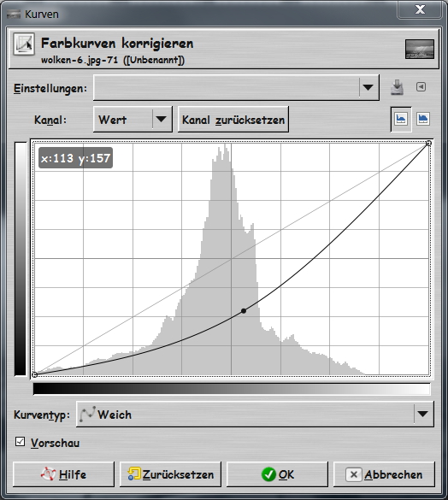Click the save settings icon with arrow
Screen dimensions: 448x500
397,87
